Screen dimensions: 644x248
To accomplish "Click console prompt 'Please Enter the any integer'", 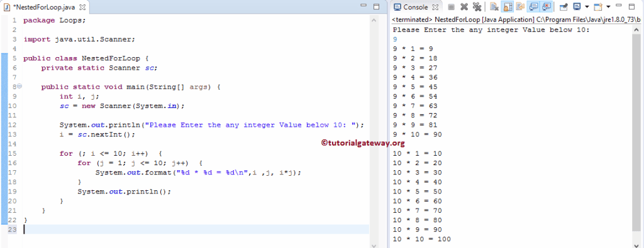I will [491, 30].
